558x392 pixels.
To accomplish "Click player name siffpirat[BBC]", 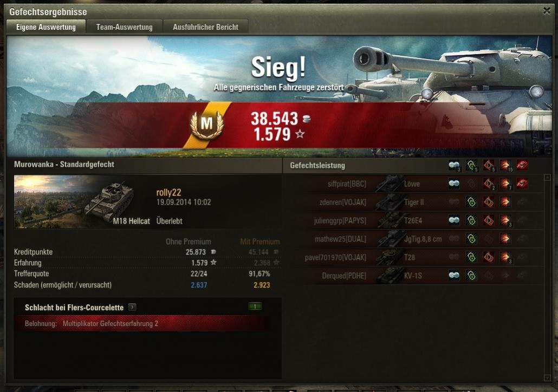I will click(x=347, y=184).
